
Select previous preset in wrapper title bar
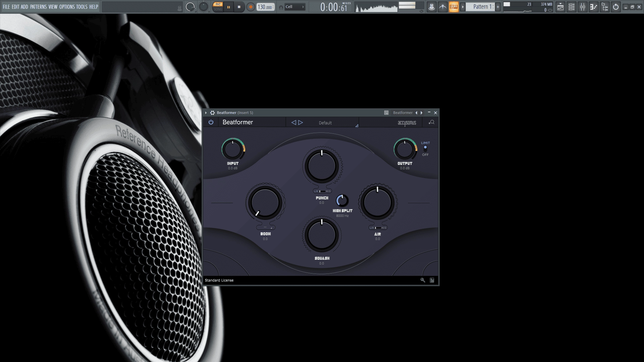point(417,113)
